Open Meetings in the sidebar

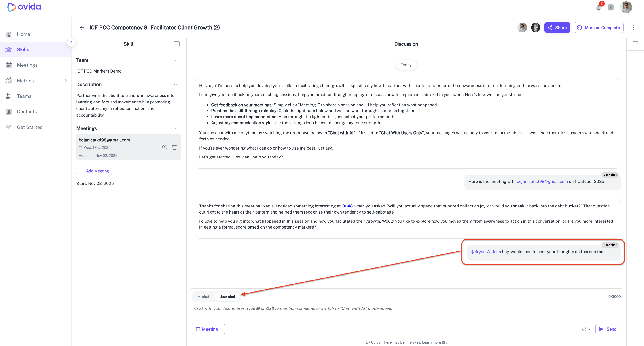coord(27,65)
